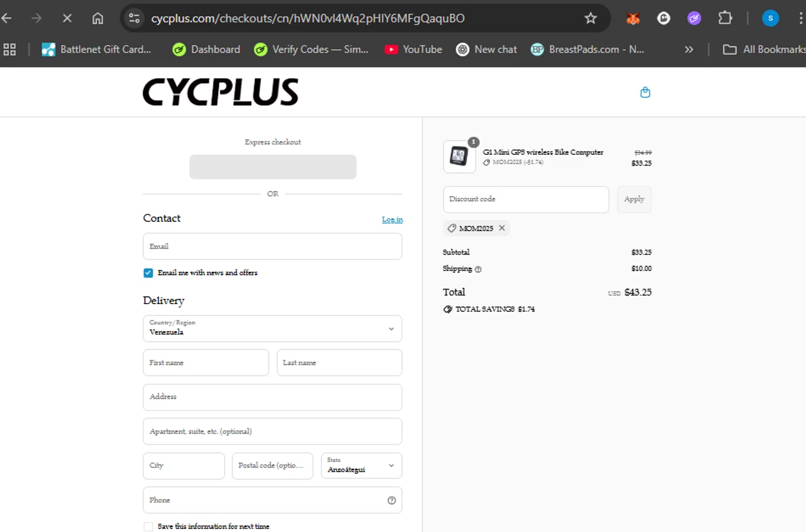The height and width of the screenshot is (532, 806).
Task: Open the Chrome profile avatar
Action: pyautogui.click(x=771, y=18)
